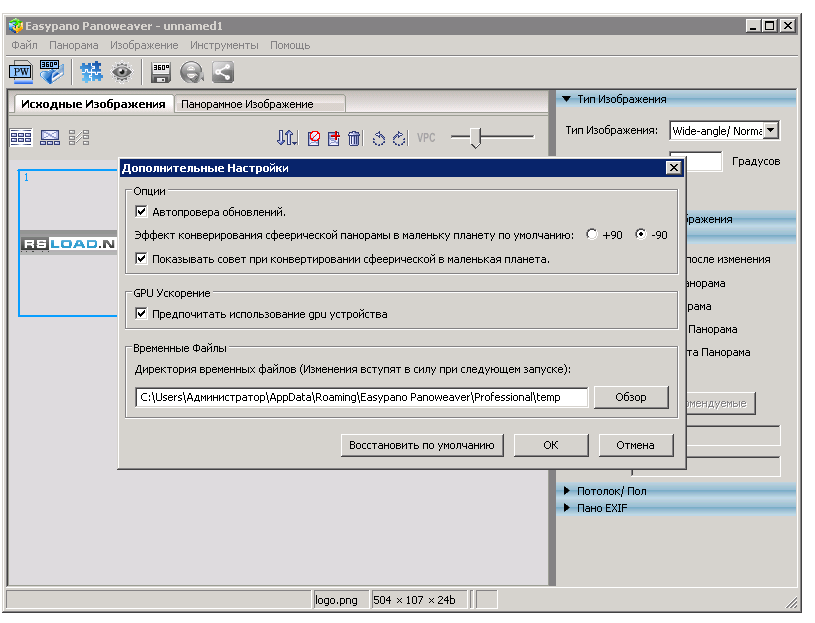Click the grey round publish globe icon
Image resolution: width=815 pixels, height=623 pixels.
pos(192,72)
